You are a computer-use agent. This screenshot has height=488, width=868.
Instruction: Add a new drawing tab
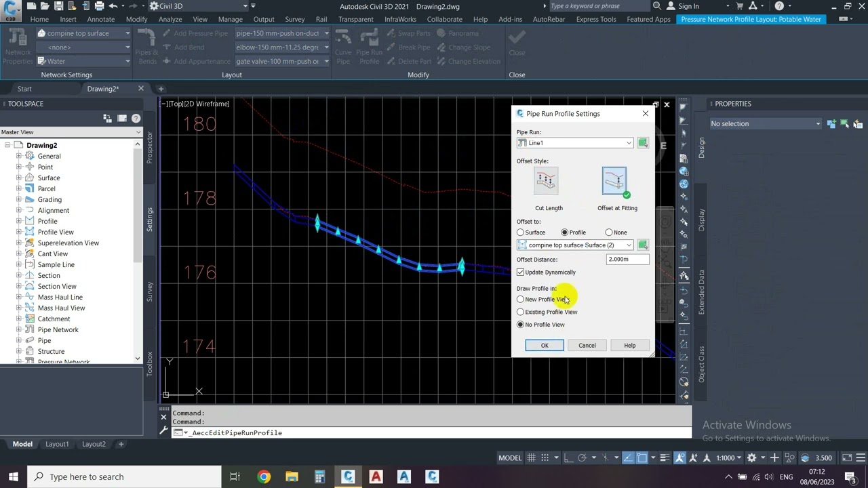(161, 89)
